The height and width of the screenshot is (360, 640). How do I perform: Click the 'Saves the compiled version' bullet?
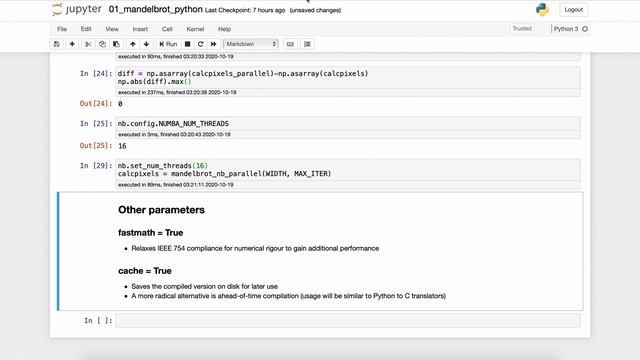pos(204,287)
